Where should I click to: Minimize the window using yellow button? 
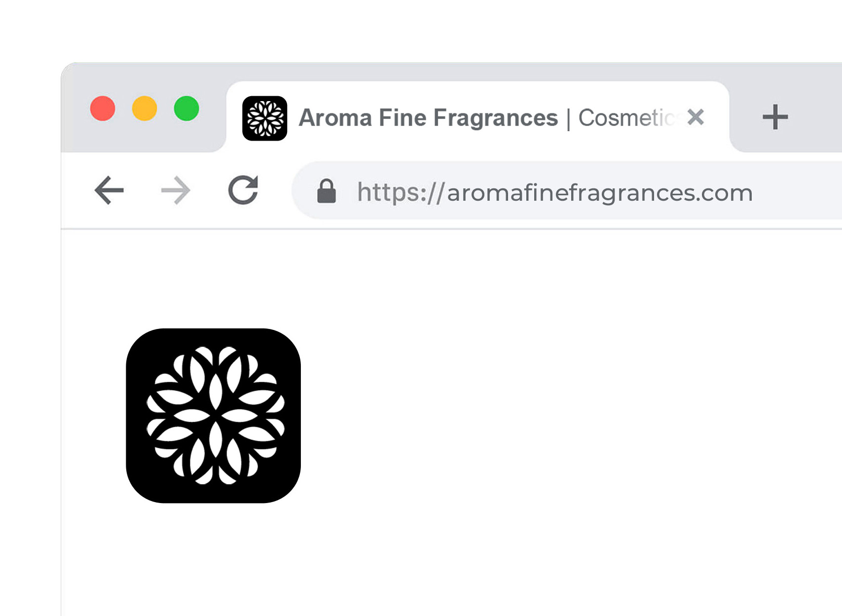(x=145, y=109)
